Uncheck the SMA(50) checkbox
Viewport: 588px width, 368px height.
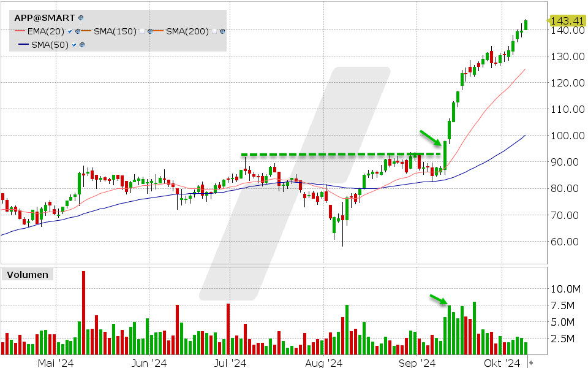[74, 45]
